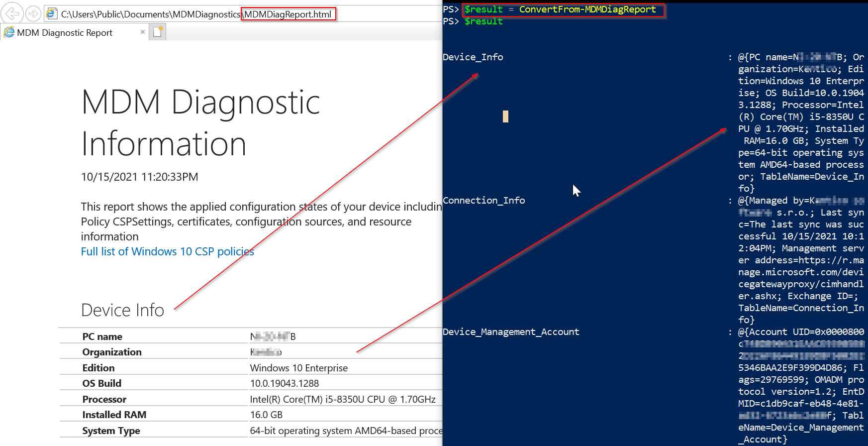Click the Device_Management_Account property in PowerShell

[511, 332]
